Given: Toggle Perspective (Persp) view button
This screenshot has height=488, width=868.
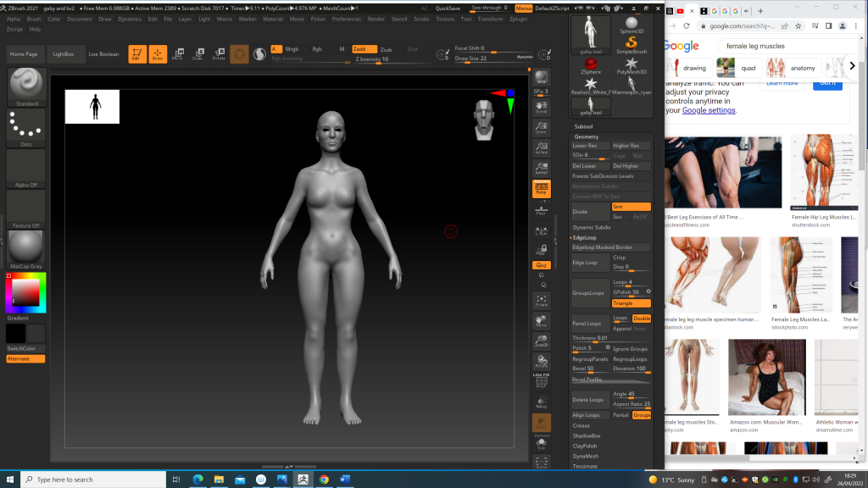Looking at the screenshot, I should pos(541,187).
